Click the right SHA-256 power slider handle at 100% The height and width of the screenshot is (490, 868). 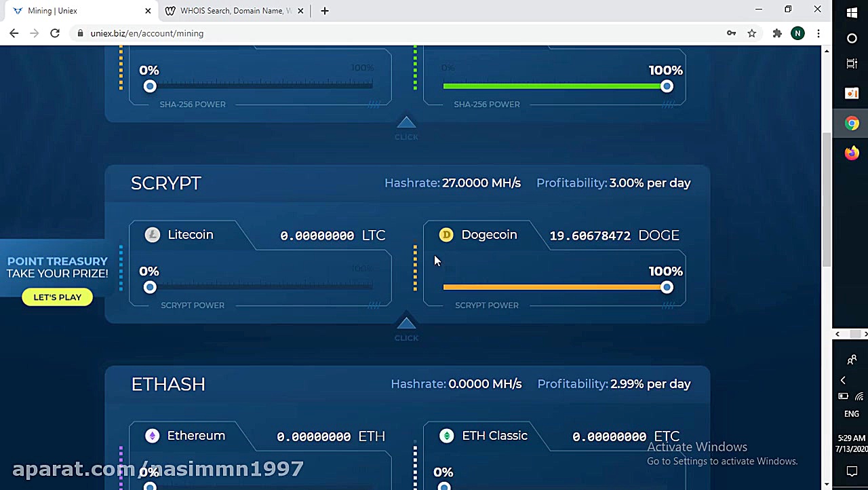[x=667, y=86]
